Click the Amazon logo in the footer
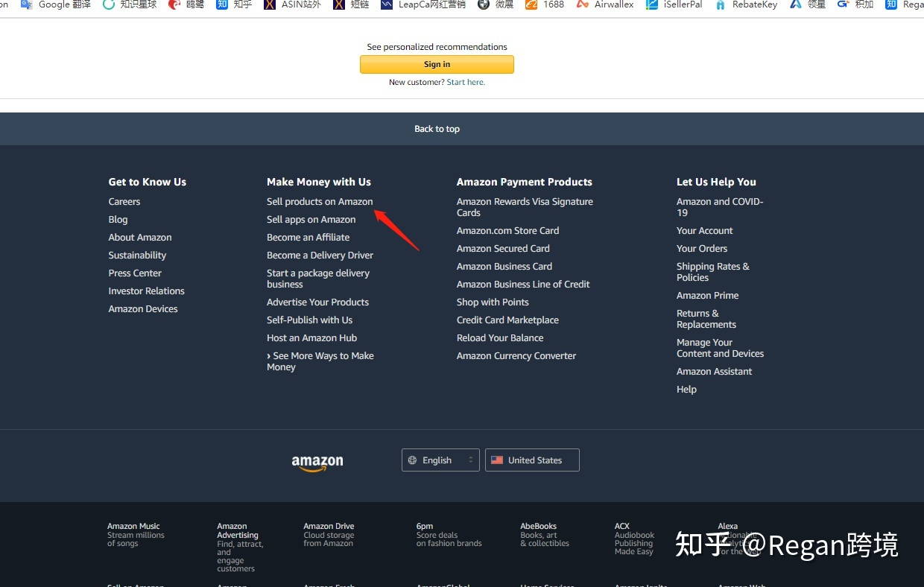Screen dimensions: 924x587 317,463
